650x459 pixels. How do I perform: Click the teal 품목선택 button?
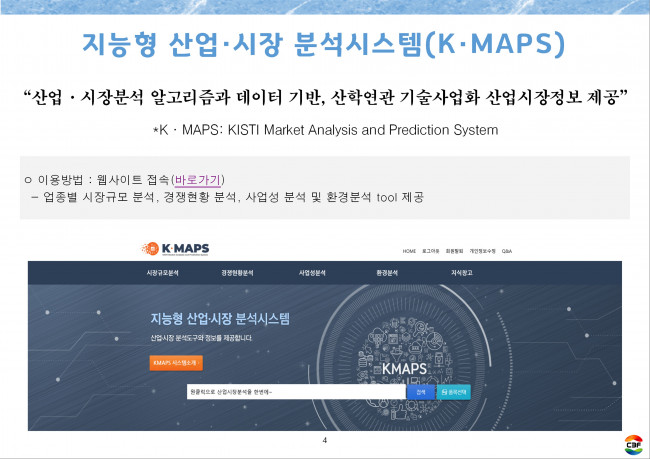coord(454,392)
